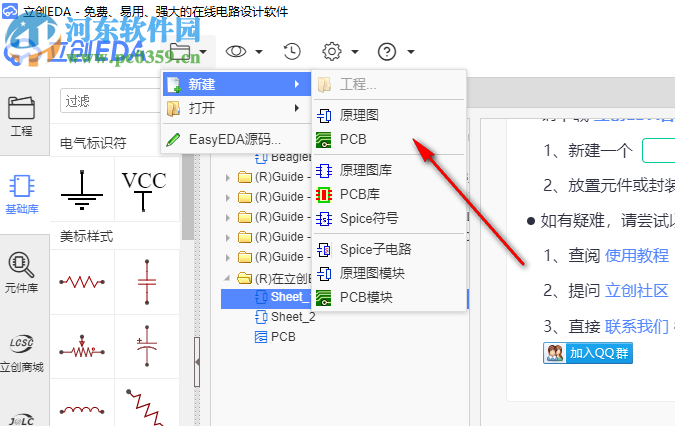The width and height of the screenshot is (675, 426).
Task: Open the 使用教程 link
Action: click(x=637, y=256)
